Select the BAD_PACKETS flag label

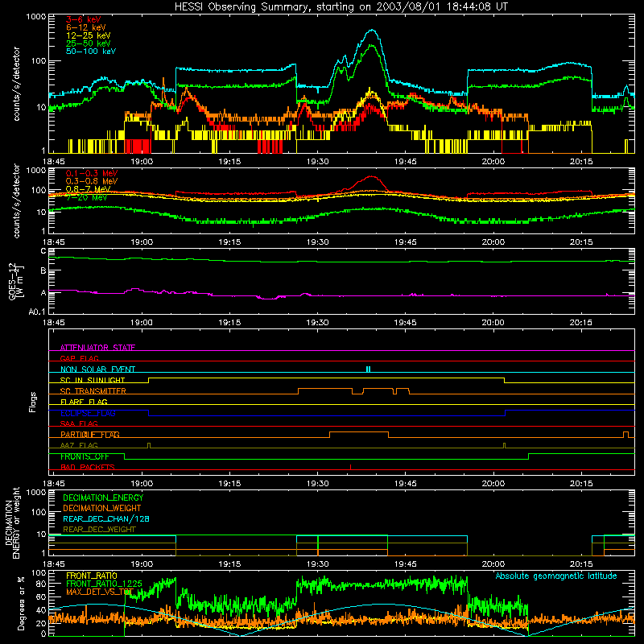(88, 467)
